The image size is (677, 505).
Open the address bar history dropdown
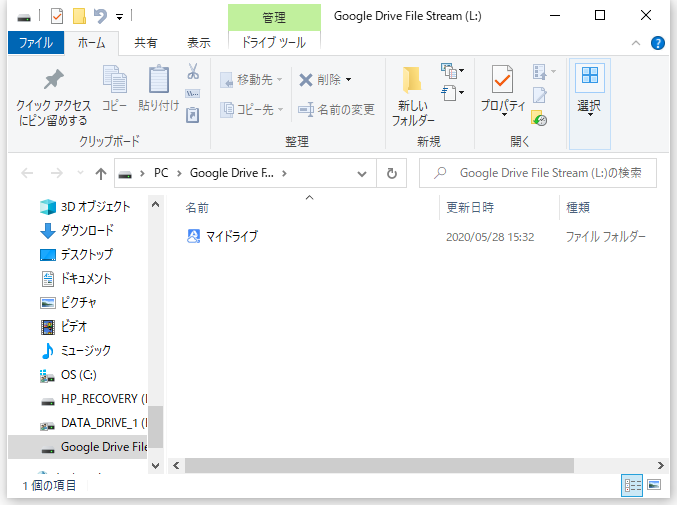pos(362,174)
